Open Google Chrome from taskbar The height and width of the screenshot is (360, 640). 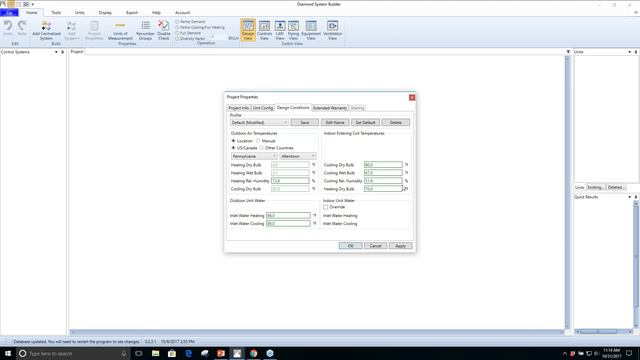coord(253,353)
